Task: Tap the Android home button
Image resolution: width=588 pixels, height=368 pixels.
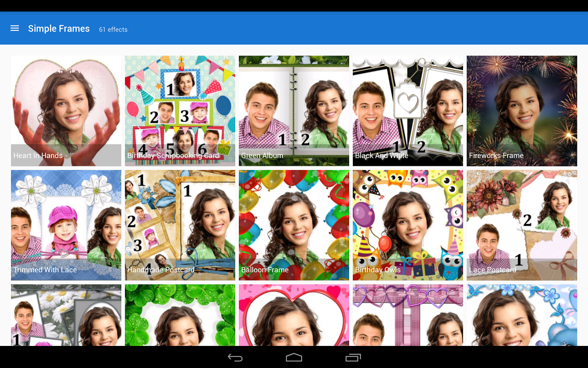Action: tap(294, 358)
